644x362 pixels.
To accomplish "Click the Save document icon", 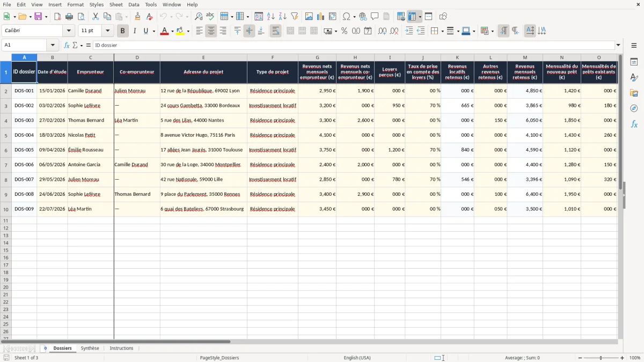I will (x=38, y=17).
